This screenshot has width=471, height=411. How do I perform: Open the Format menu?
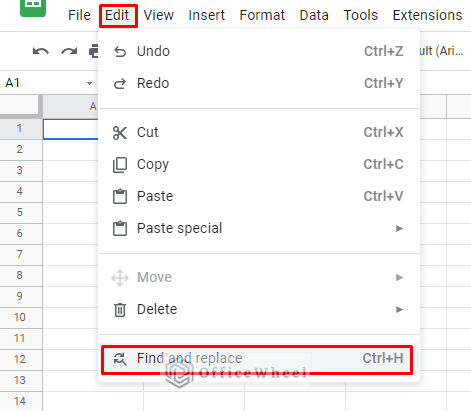coord(262,15)
